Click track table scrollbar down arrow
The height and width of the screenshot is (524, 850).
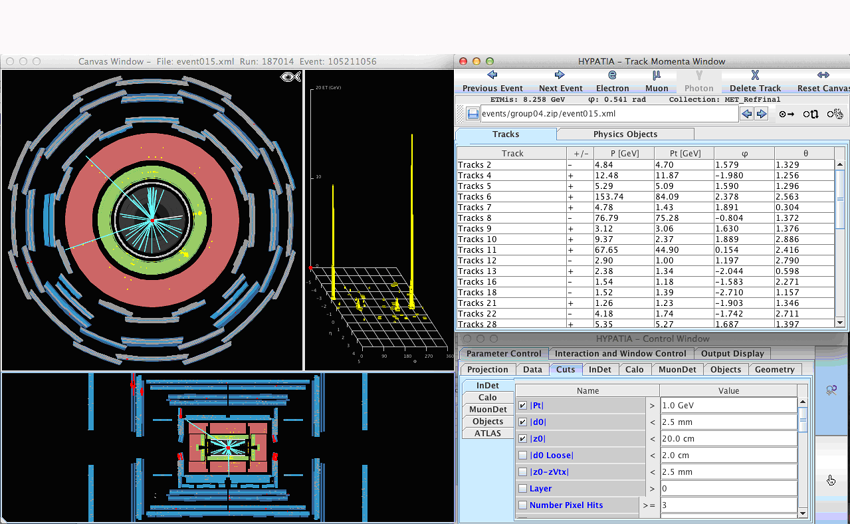click(x=840, y=323)
